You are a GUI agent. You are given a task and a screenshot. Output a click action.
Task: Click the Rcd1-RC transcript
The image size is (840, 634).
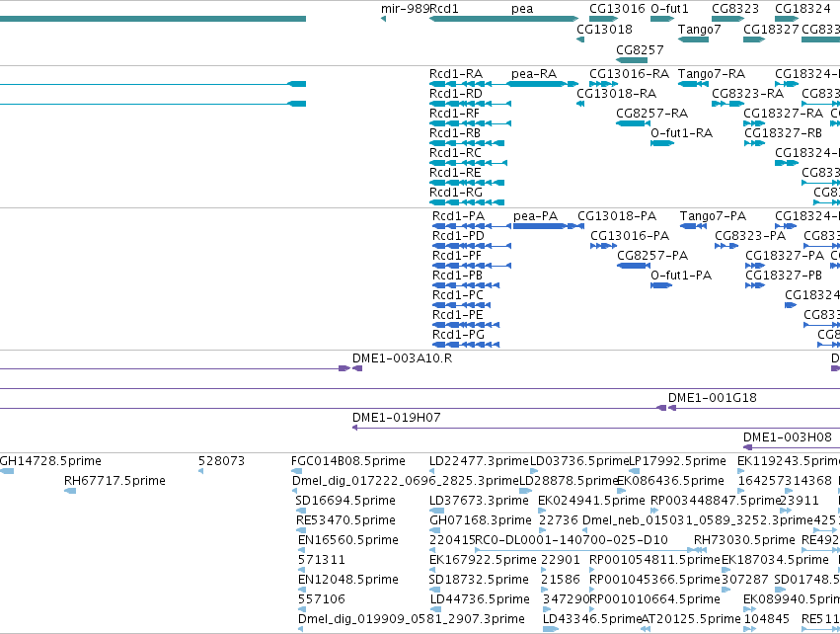468,163
